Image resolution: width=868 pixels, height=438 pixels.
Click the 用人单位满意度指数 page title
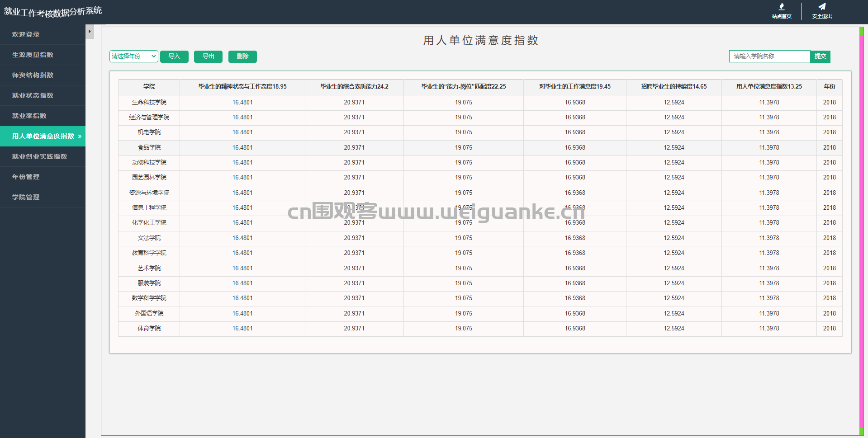480,41
